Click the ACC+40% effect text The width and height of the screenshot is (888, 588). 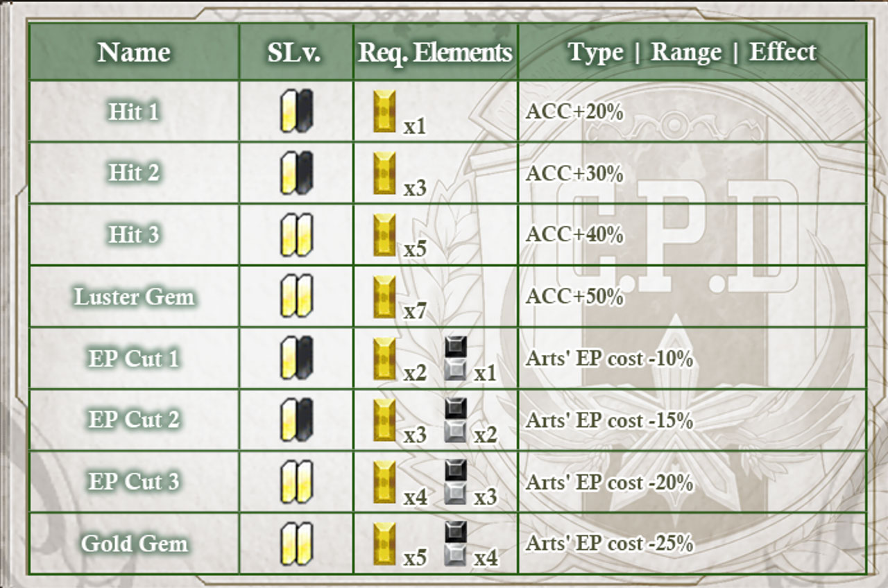[x=574, y=234]
